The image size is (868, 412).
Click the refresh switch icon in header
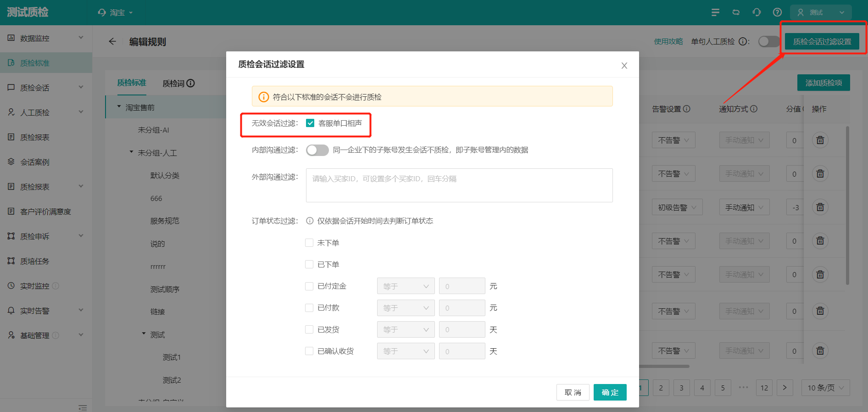(x=736, y=12)
